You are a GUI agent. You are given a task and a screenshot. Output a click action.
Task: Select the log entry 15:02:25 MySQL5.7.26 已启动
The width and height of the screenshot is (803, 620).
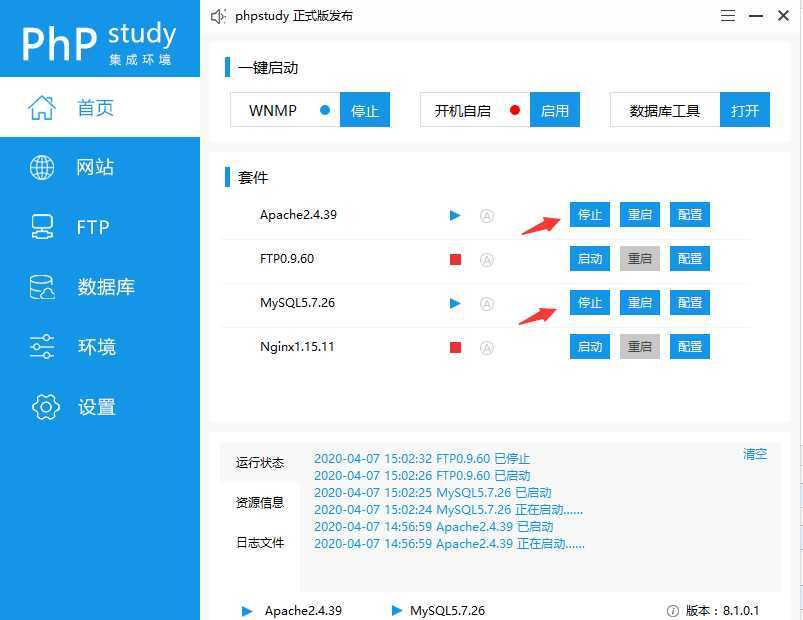click(433, 493)
